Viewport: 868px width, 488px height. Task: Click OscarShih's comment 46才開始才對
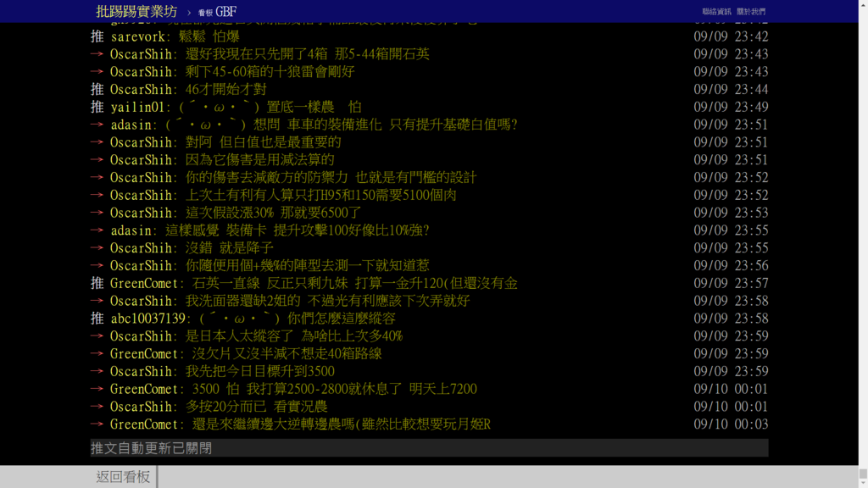click(x=225, y=89)
